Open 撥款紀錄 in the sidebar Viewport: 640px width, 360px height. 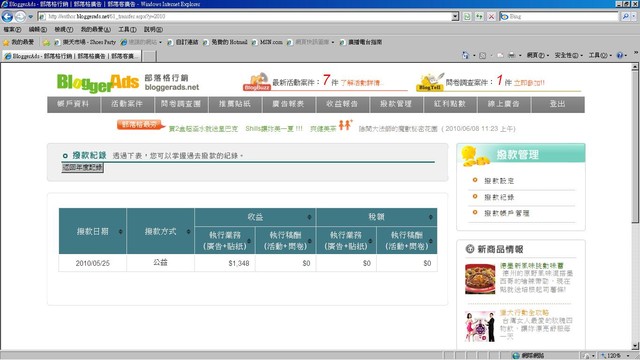pos(499,197)
